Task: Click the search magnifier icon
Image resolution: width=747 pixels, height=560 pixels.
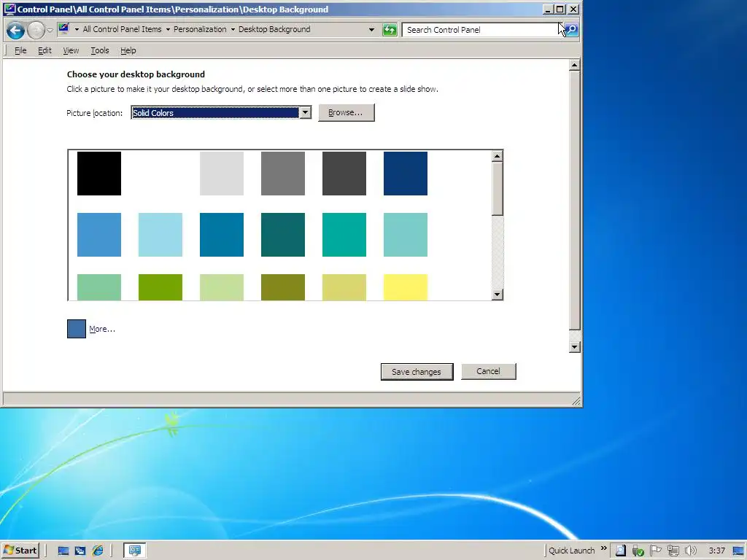Action: pyautogui.click(x=571, y=29)
